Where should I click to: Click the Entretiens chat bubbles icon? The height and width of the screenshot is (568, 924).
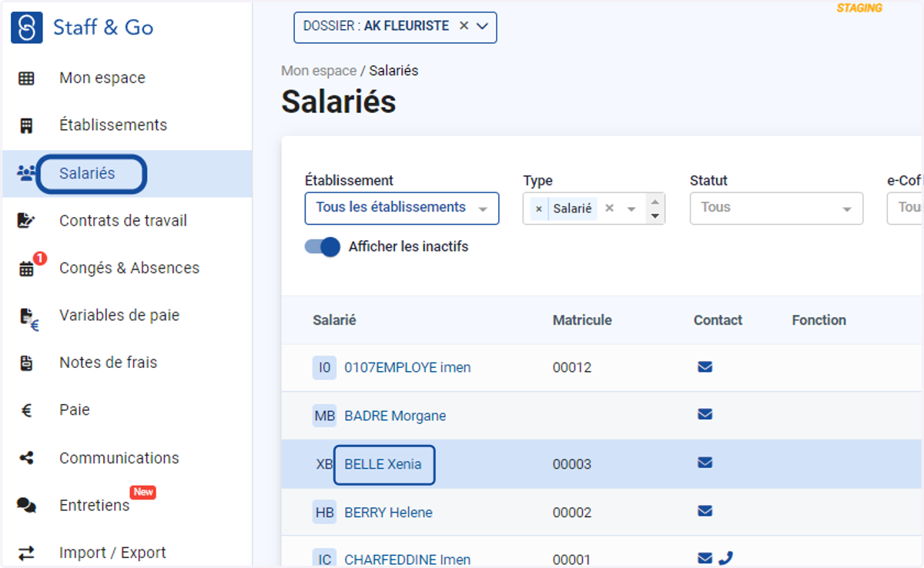[26, 506]
